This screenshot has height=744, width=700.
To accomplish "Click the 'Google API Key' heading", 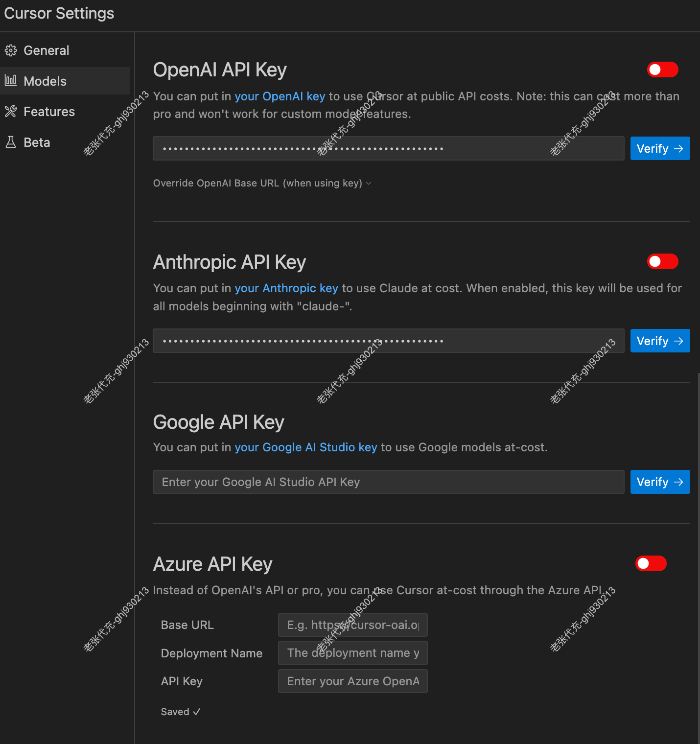I will tap(219, 422).
